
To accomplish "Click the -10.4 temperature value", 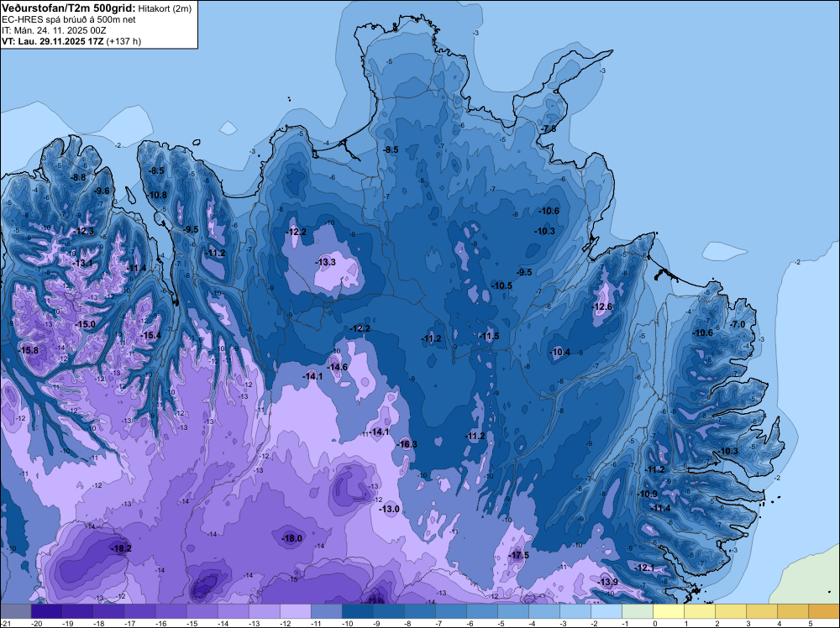I will coord(560,352).
